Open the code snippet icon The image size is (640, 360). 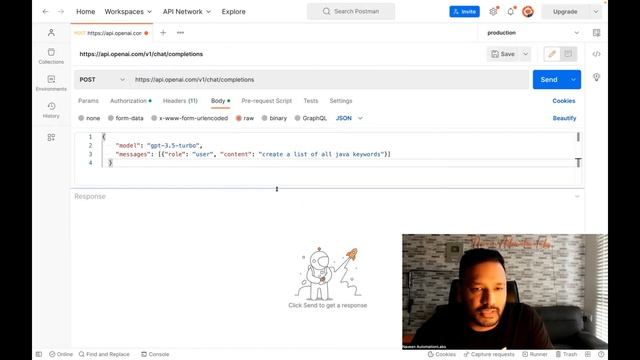(596, 54)
